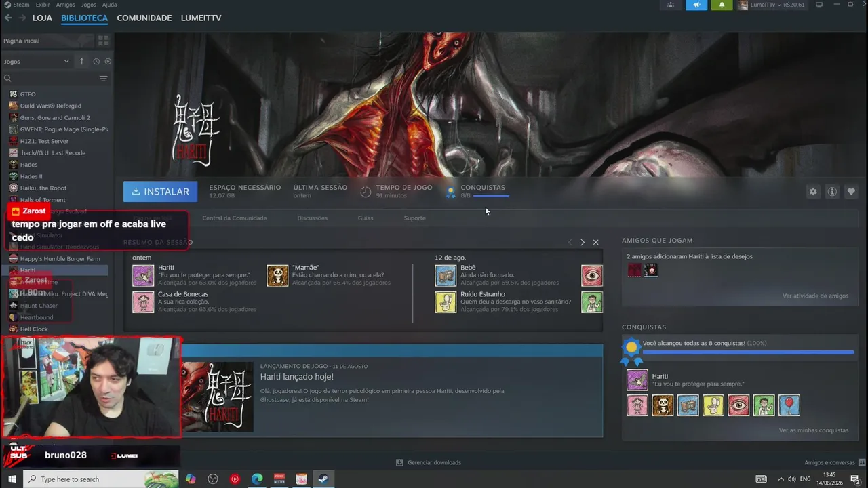Filter ready-to-play games with the play icon
The image size is (868, 488).
(108, 61)
